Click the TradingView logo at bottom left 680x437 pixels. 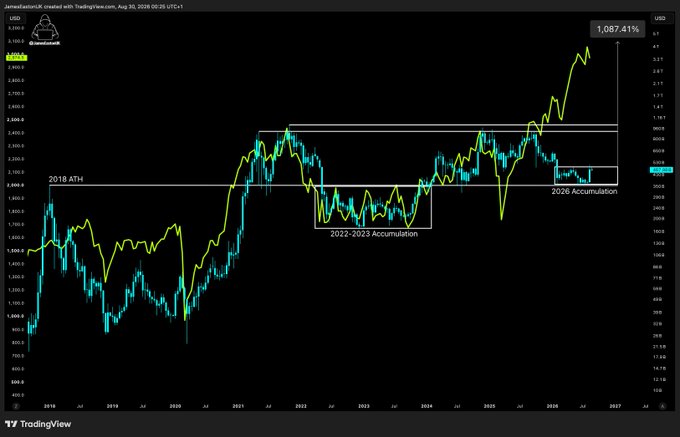(38, 424)
